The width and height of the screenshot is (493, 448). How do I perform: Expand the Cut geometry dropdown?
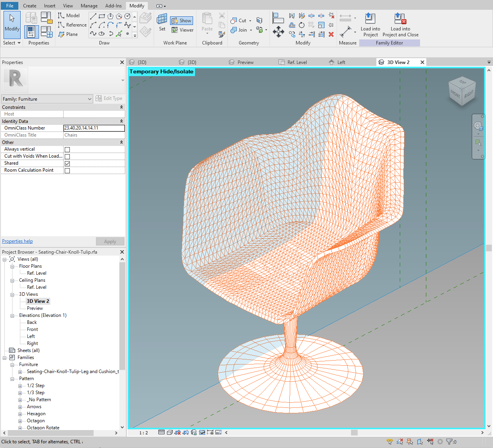pos(250,21)
